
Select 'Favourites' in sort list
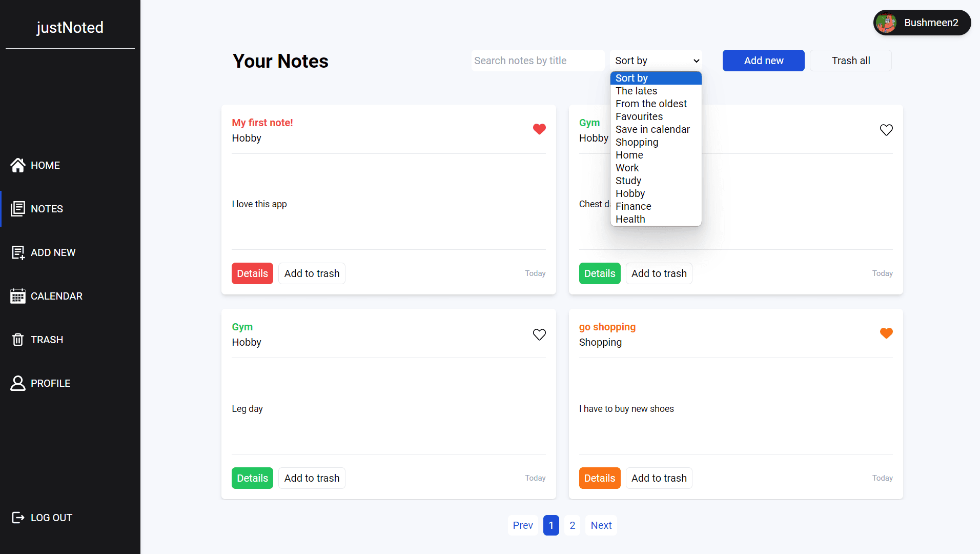point(656,116)
